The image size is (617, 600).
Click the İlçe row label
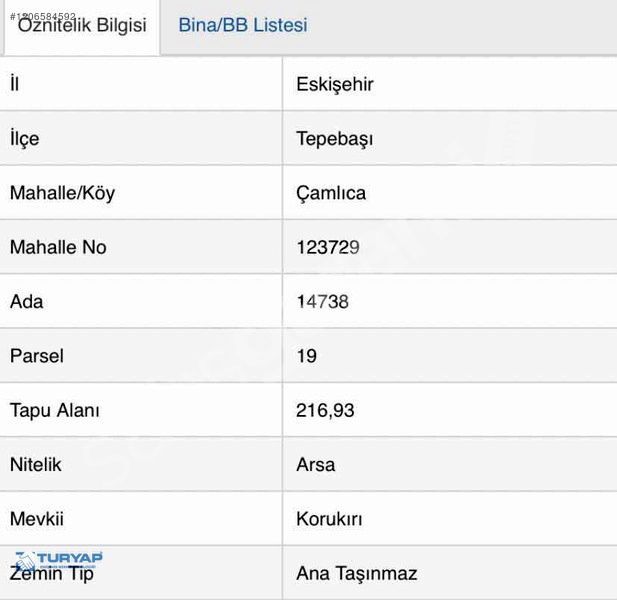coord(24,139)
